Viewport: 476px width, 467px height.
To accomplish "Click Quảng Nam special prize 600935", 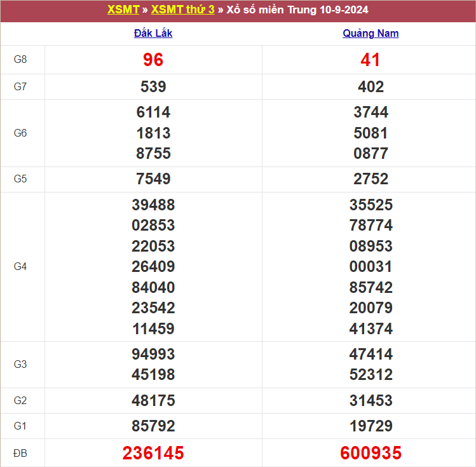I will pos(371,453).
